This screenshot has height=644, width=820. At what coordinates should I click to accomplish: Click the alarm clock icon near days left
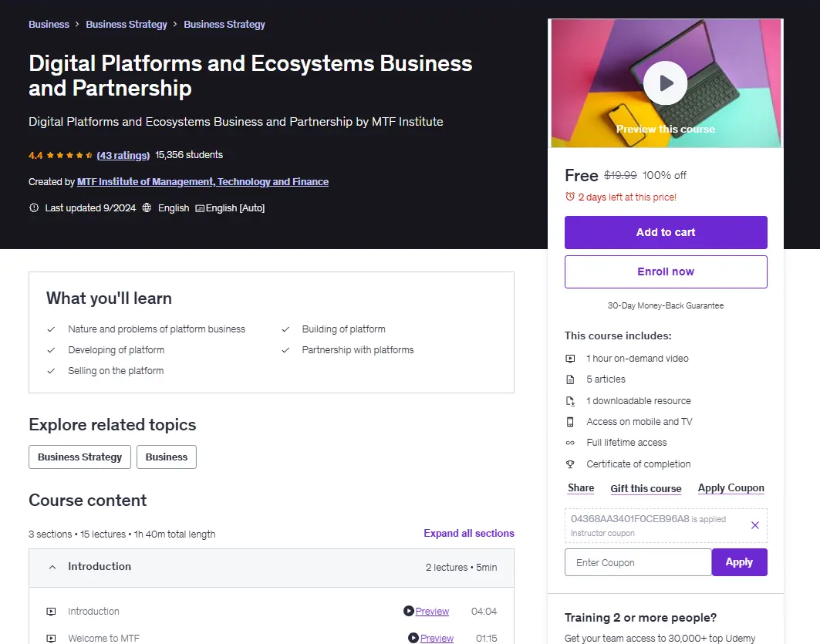coord(570,197)
